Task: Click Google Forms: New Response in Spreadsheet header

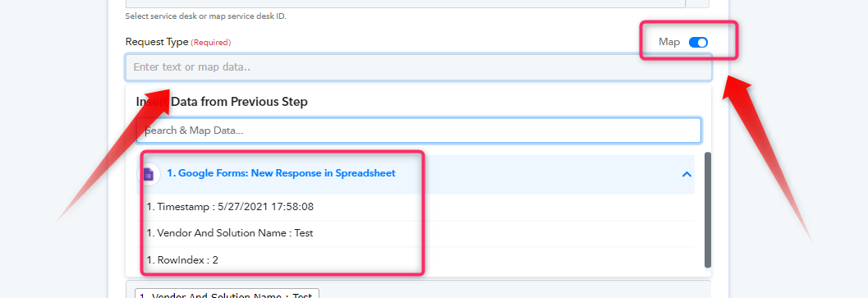Action: (281, 173)
